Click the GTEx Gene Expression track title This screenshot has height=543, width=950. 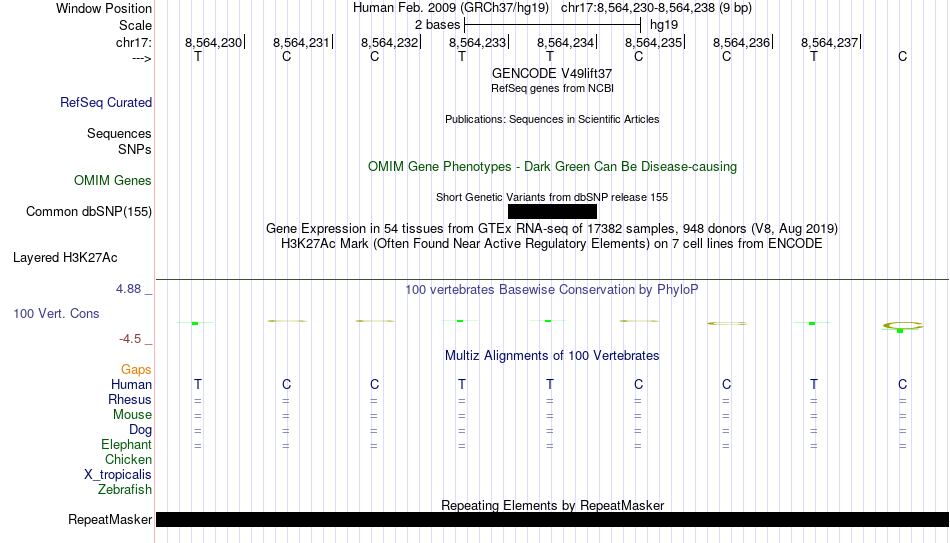click(552, 228)
